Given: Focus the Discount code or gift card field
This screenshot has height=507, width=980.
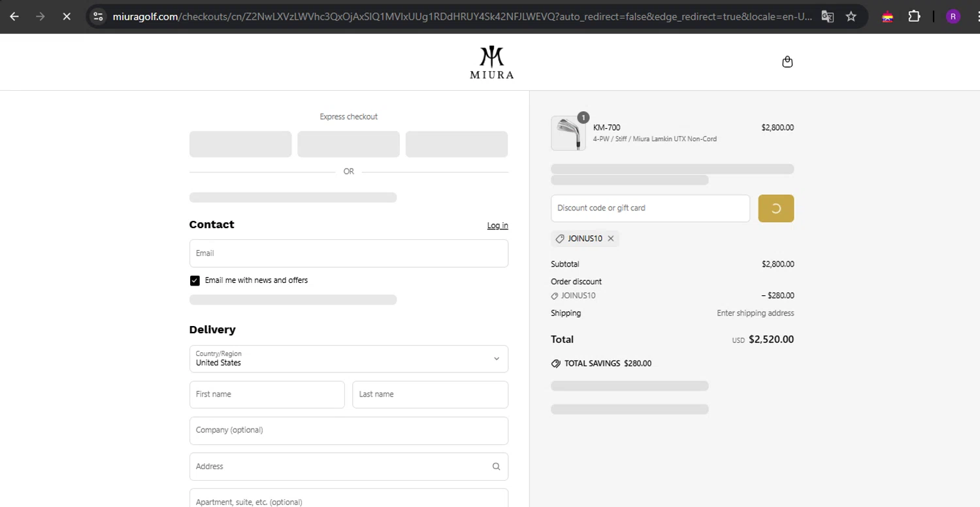Looking at the screenshot, I should (650, 208).
